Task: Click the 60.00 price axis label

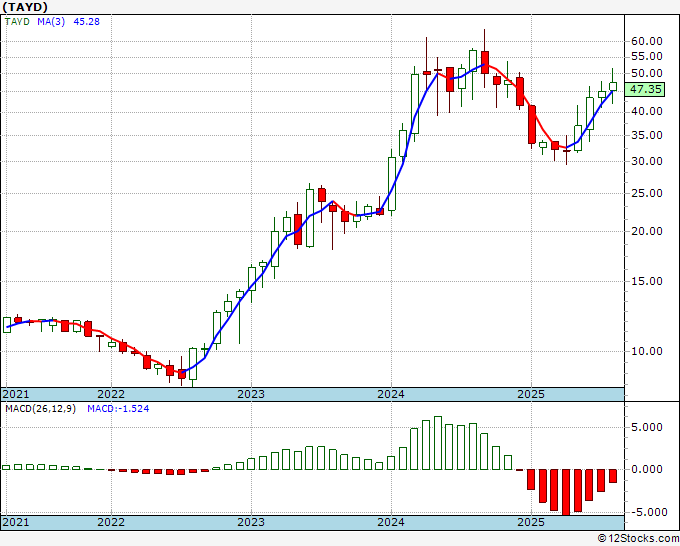Action: point(647,41)
